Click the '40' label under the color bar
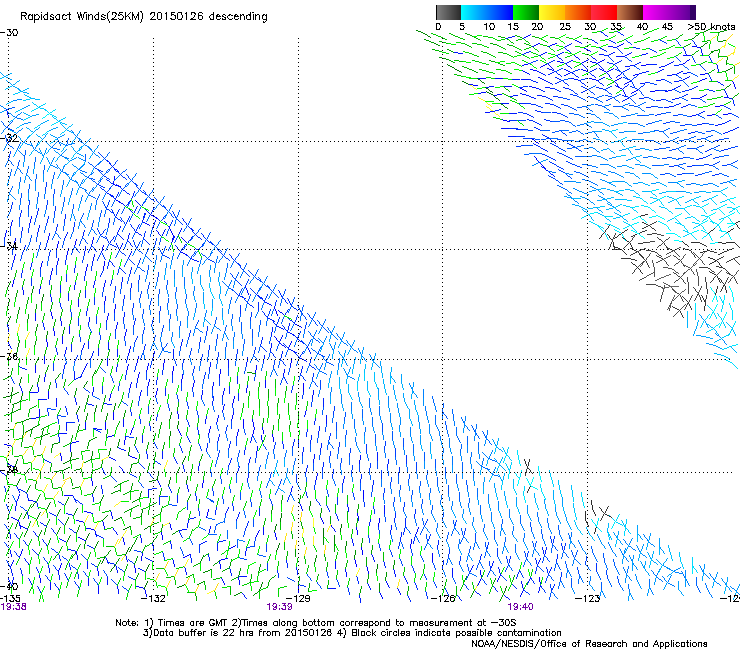Image resolution: width=740 pixels, height=650 pixels. [642, 27]
